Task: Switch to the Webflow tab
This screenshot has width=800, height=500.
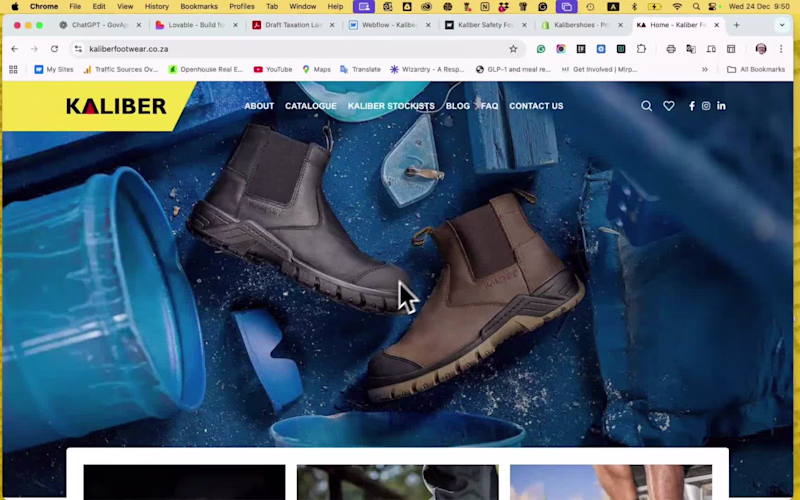Action: point(389,24)
